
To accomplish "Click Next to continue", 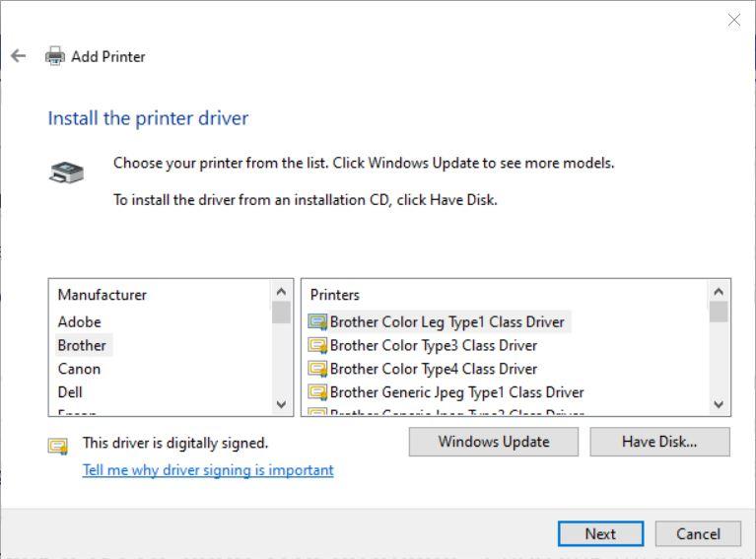I will (x=600, y=534).
